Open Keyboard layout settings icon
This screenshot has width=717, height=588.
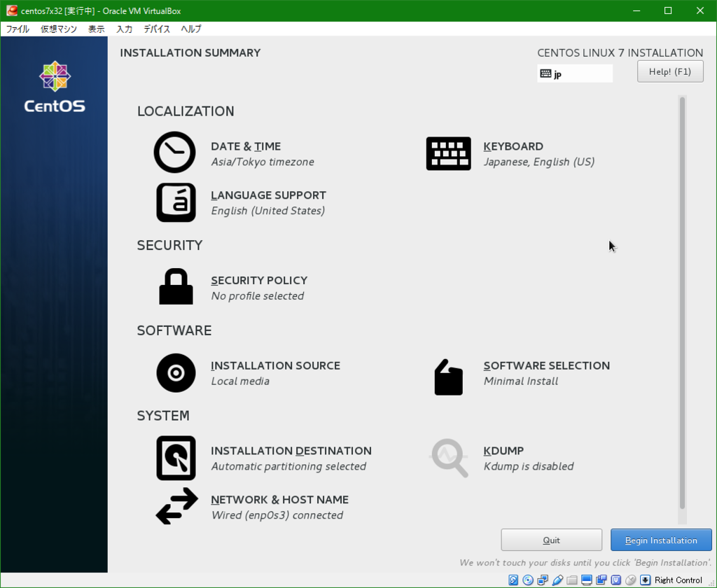(448, 153)
